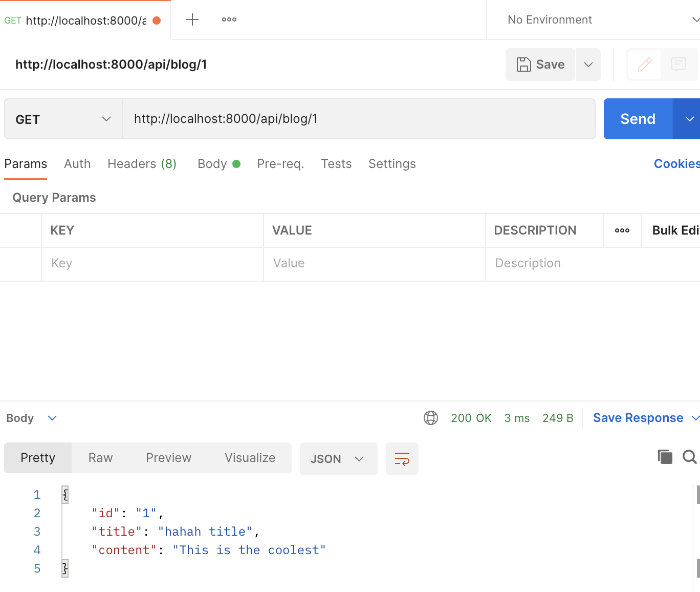Expand the Send button options
This screenshot has height=592, width=700.
688,119
